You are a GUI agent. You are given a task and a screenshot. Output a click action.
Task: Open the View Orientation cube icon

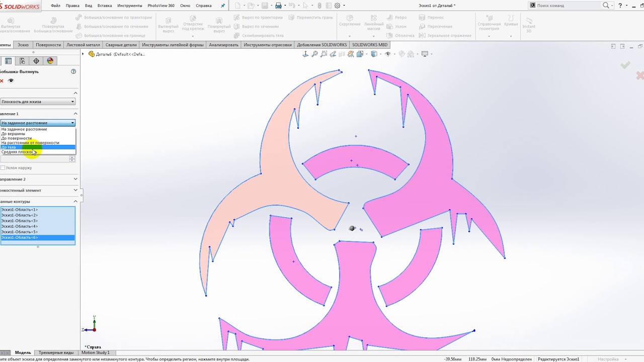point(360,54)
